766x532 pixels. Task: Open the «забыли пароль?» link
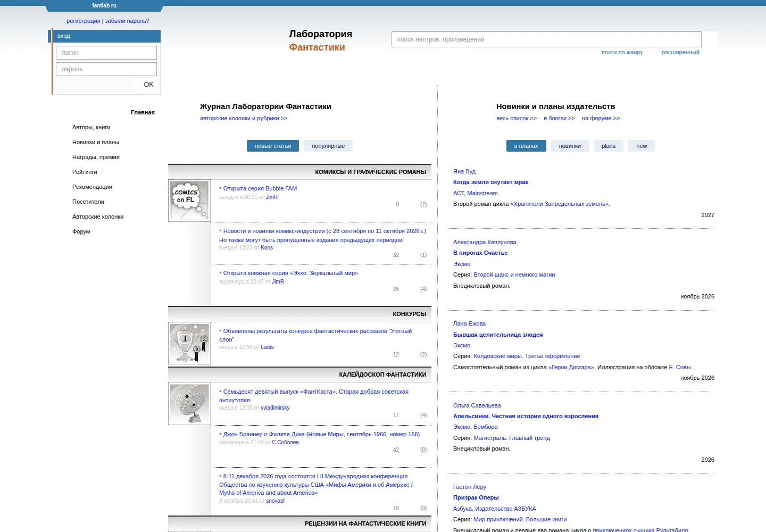(x=127, y=21)
